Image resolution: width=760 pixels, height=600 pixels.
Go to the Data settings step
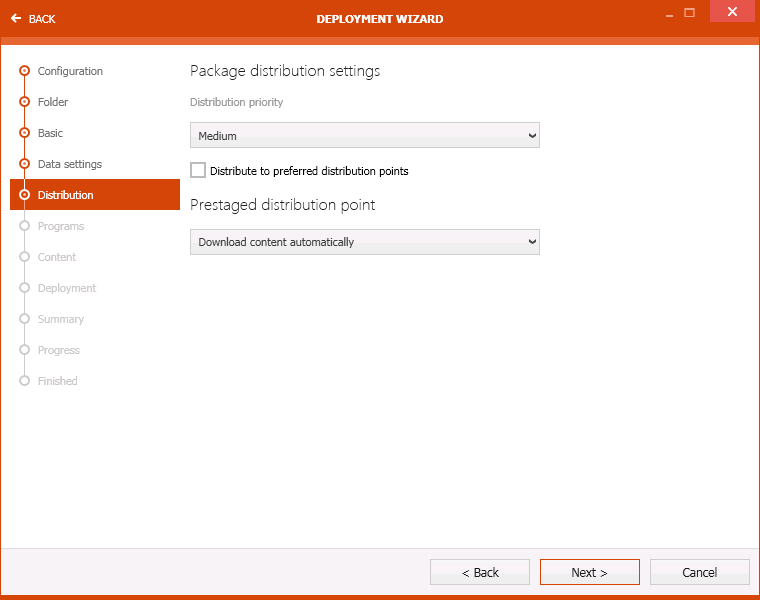[x=69, y=164]
